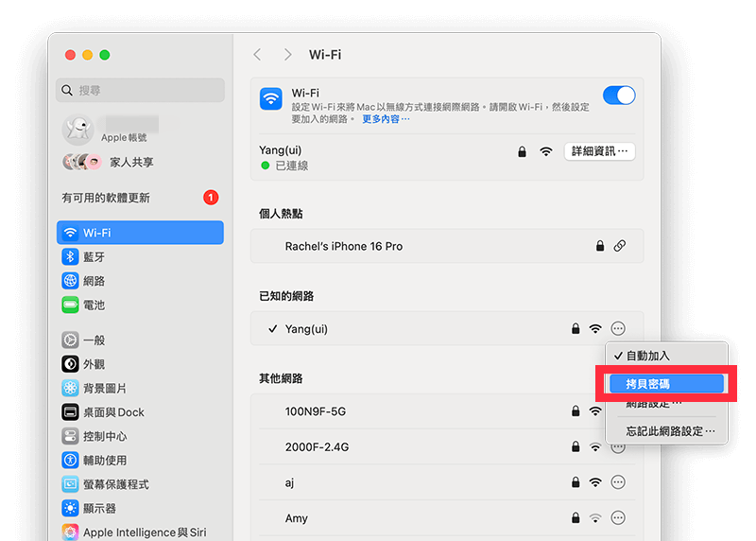Toggle 自動加入 in the context menu
Image resolution: width=756 pixels, height=541 pixels.
pos(666,356)
